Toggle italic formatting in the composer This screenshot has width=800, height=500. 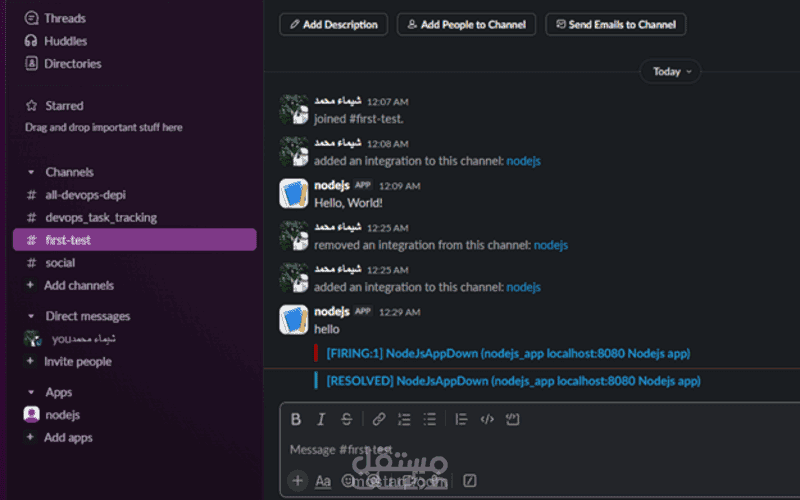321,419
